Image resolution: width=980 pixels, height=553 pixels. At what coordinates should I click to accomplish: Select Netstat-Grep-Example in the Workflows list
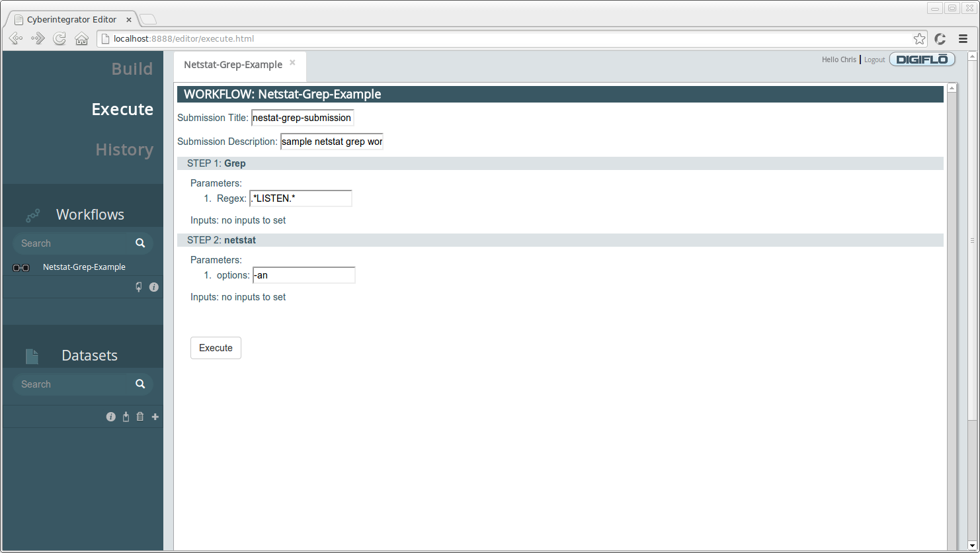coord(84,267)
